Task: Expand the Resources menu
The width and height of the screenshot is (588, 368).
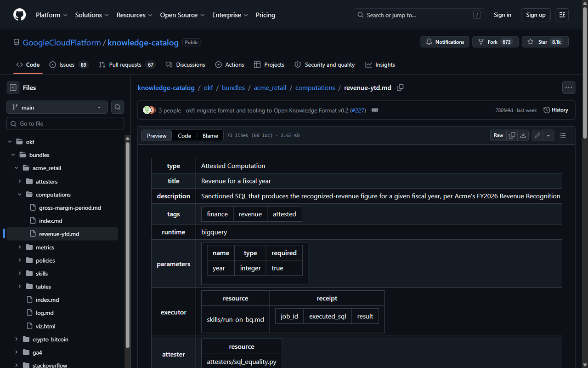Action: tap(134, 15)
